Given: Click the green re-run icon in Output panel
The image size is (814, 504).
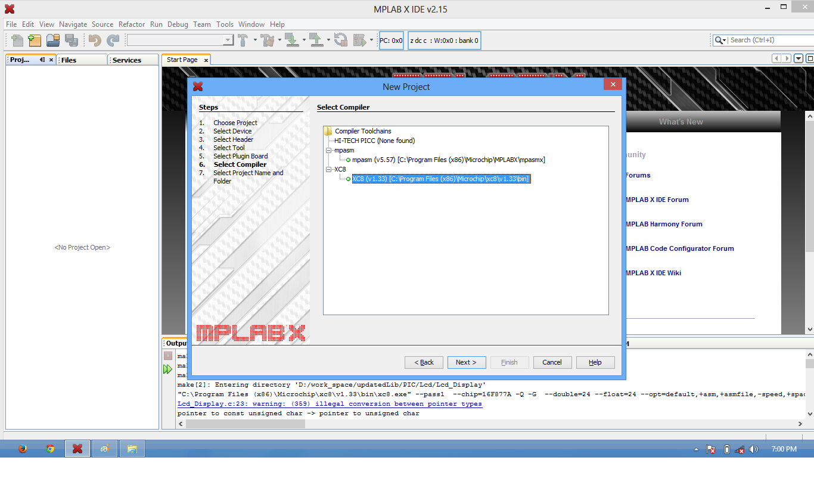Looking at the screenshot, I should coord(168,369).
